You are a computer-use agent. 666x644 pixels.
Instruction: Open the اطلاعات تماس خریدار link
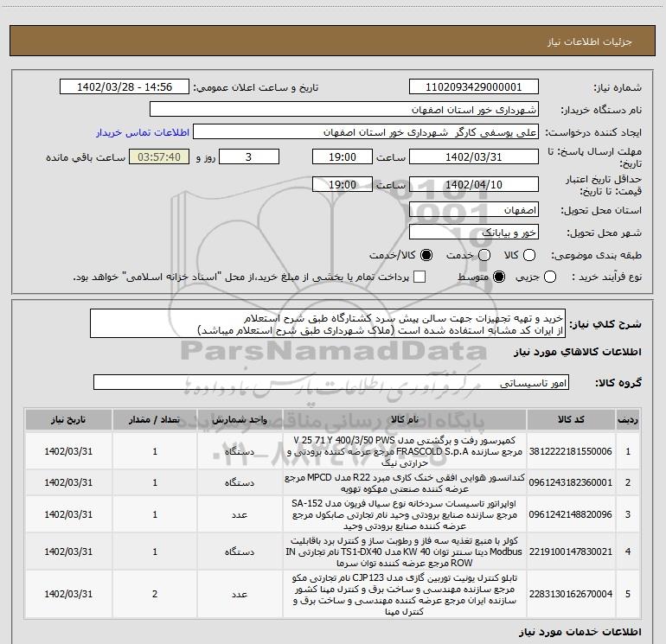[143, 132]
